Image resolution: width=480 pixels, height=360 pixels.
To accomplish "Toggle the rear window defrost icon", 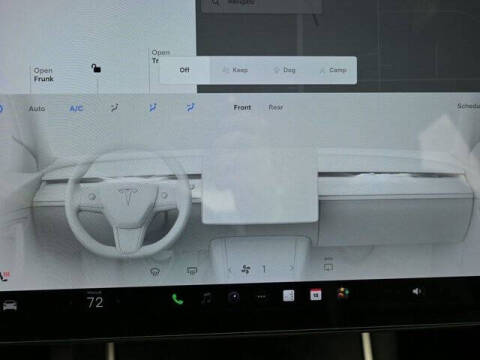I will coord(192,271).
